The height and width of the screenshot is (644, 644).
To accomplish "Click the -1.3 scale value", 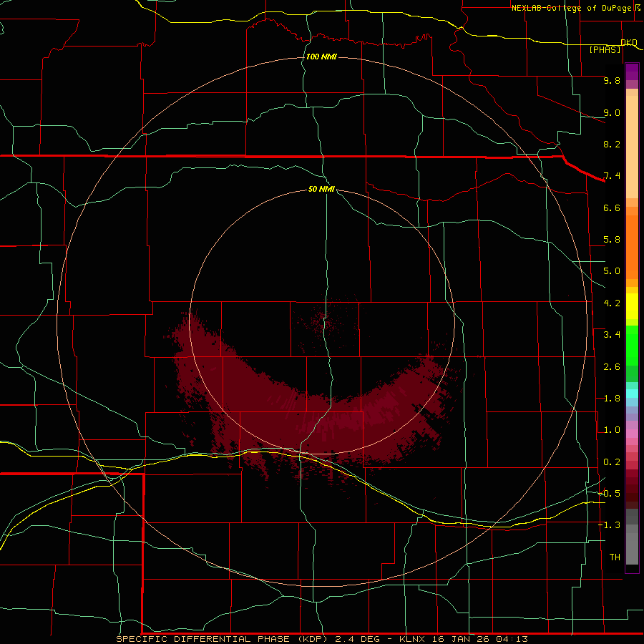I will [610, 525].
